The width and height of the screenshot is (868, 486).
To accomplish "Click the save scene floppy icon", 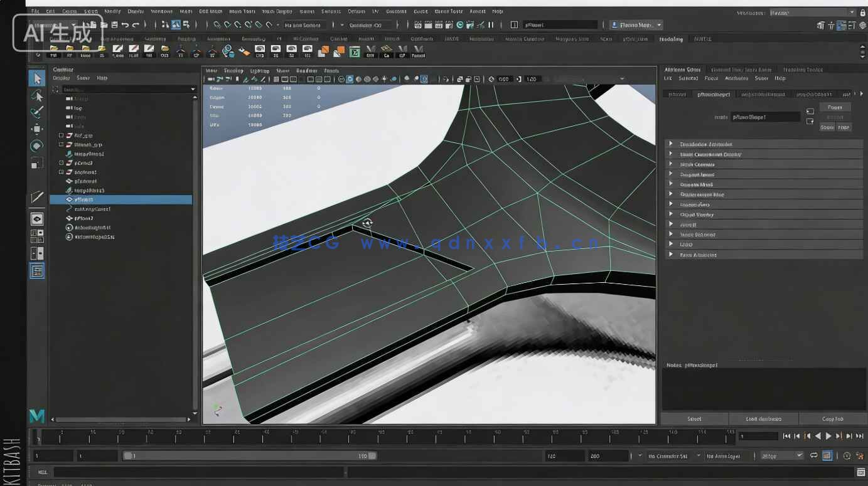I will pyautogui.click(x=114, y=25).
